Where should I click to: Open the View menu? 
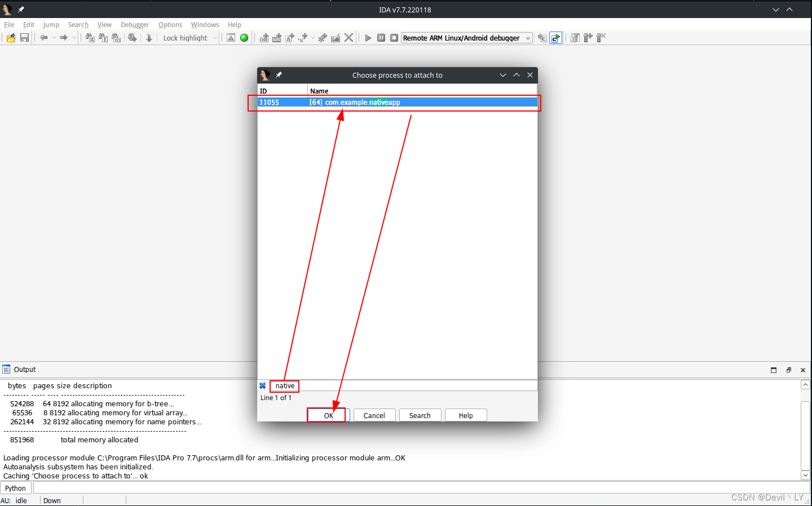[x=104, y=25]
